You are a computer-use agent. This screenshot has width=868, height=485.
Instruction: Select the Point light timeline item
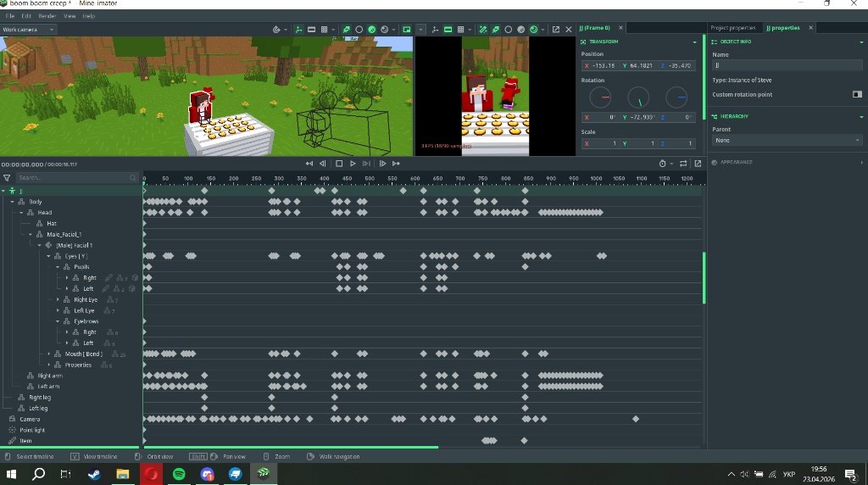tap(32, 430)
